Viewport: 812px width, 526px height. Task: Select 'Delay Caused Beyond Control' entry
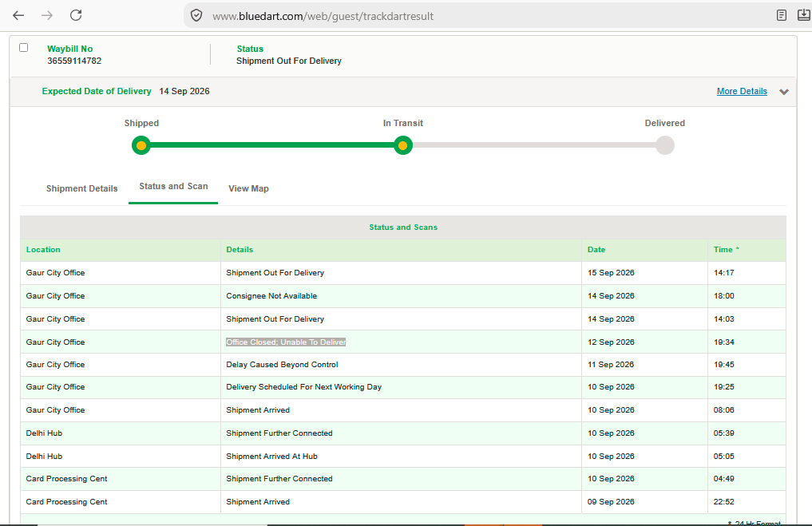coord(282,365)
